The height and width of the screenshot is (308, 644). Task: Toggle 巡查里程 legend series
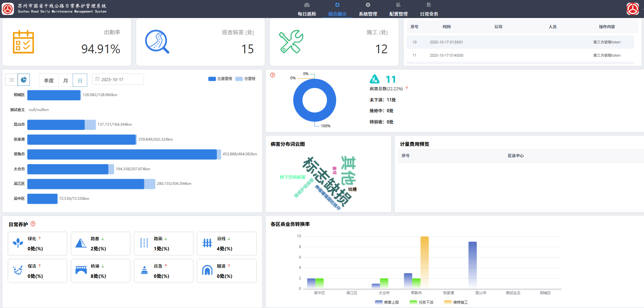click(x=220, y=79)
